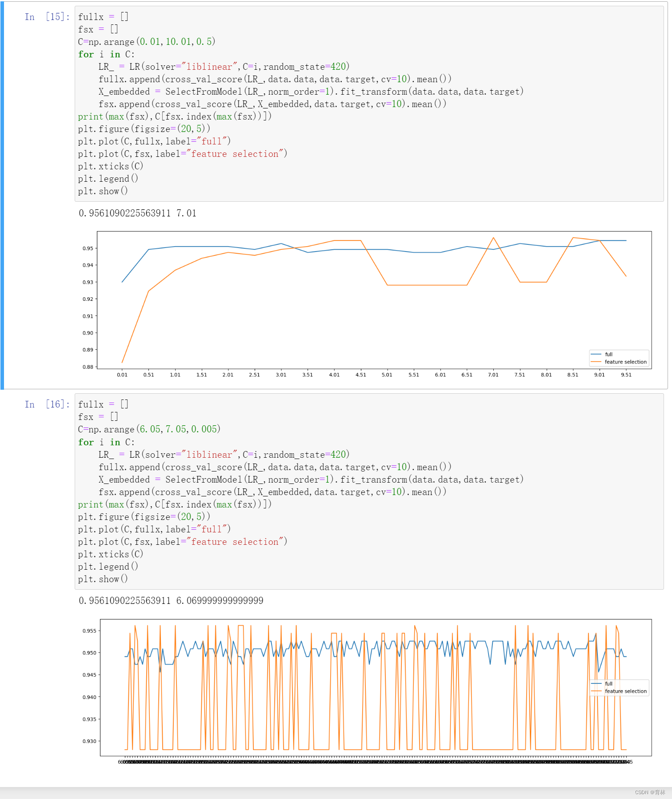Click plt.plot(C,fsx) feature selection line in cell 16

183,542
